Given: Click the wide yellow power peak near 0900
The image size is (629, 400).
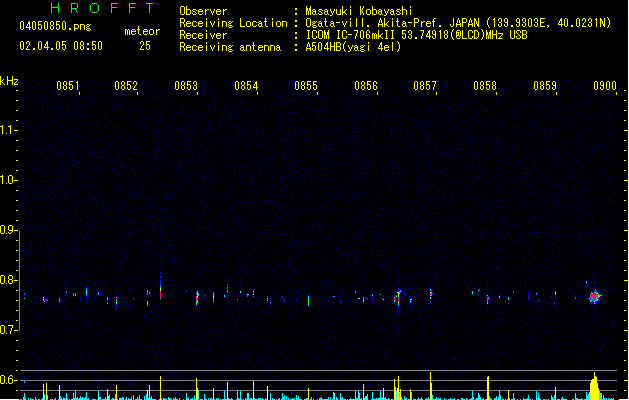Looking at the screenshot, I should pyautogui.click(x=595, y=386).
